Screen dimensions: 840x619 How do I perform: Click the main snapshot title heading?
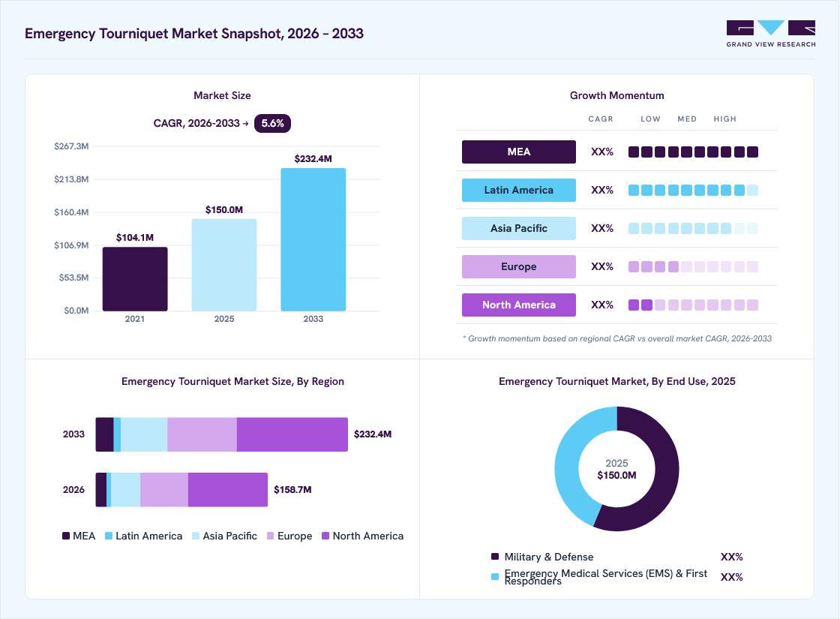(x=194, y=34)
